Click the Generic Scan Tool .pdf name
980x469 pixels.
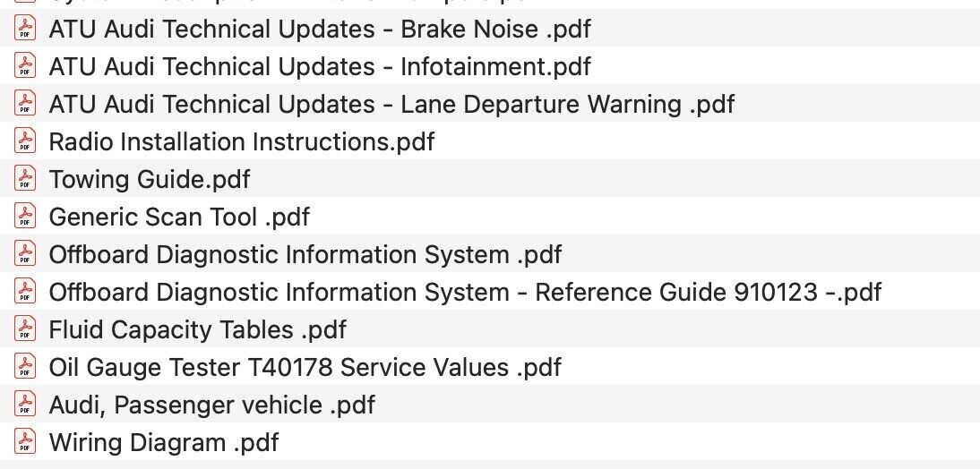(x=179, y=217)
